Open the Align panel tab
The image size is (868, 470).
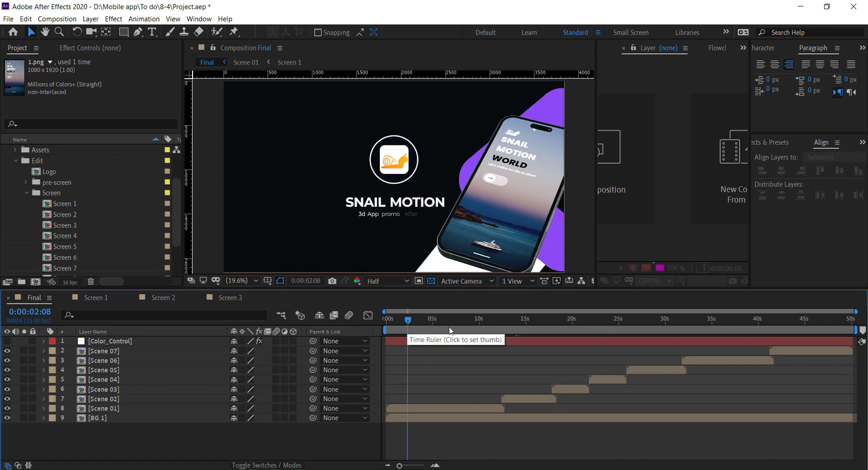[x=821, y=142]
